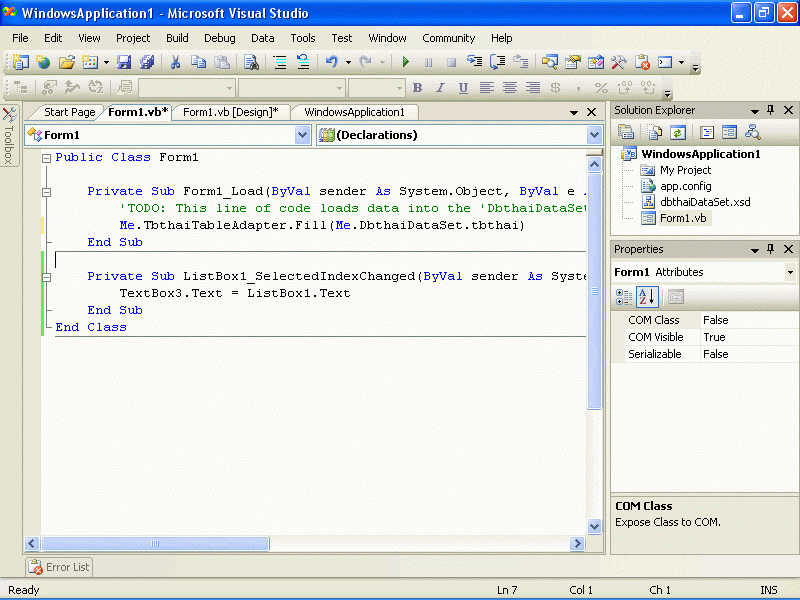Collapse ListBox1_SelectedIndexChanged sub block
The image size is (800, 600).
pyautogui.click(x=46, y=277)
